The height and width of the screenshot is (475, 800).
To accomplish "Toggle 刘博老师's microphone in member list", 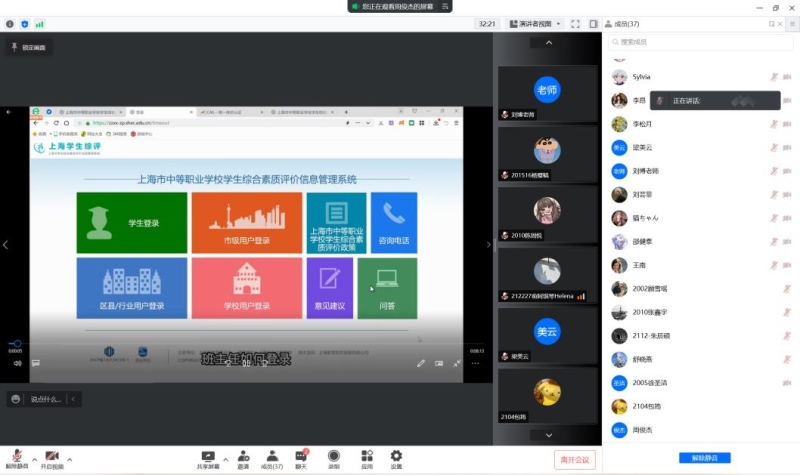I will [774, 171].
